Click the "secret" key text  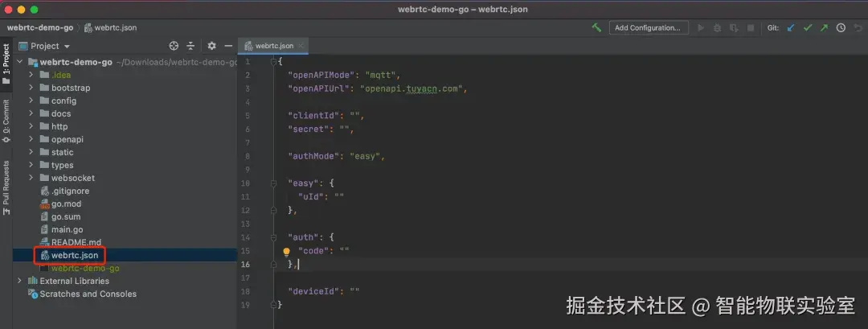[309, 129]
